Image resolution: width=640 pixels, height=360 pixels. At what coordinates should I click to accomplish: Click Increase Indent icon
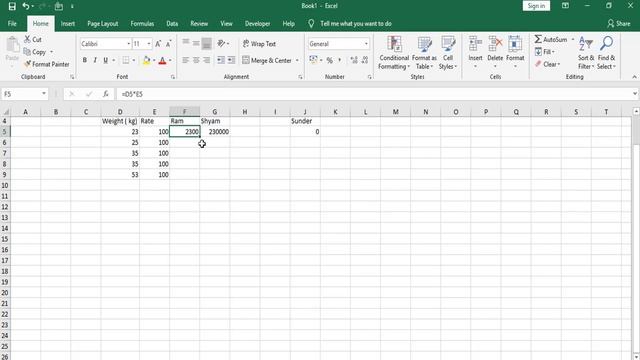[231, 60]
